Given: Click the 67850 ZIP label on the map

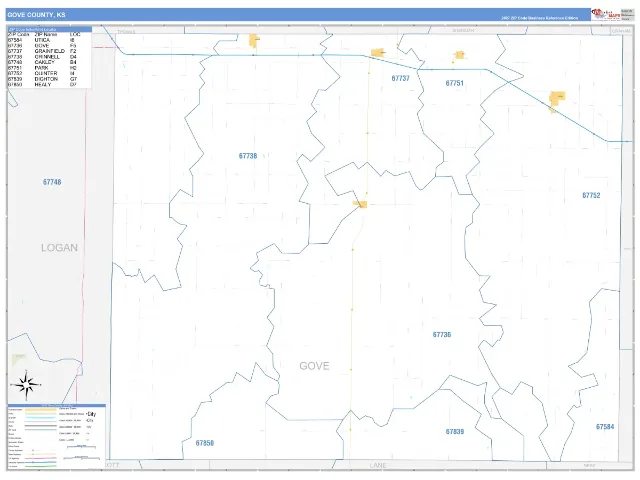Looking at the screenshot, I should pos(204,443).
